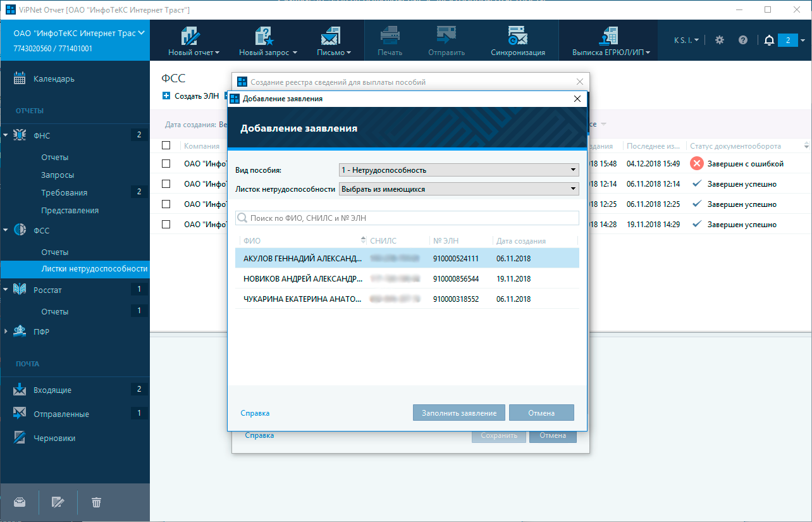Image resolution: width=812 pixels, height=522 pixels.
Task: Open the Листок нетрудоспособности dropdown
Action: tap(459, 189)
